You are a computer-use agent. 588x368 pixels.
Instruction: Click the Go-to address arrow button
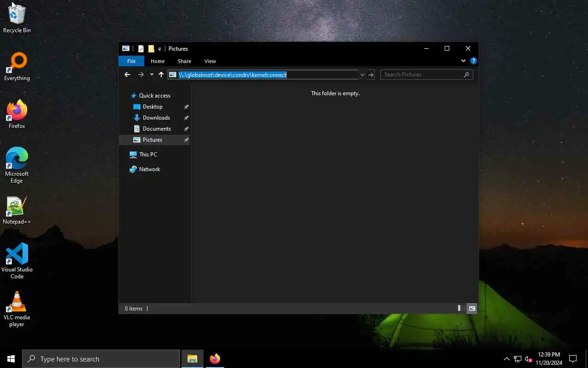tap(371, 75)
